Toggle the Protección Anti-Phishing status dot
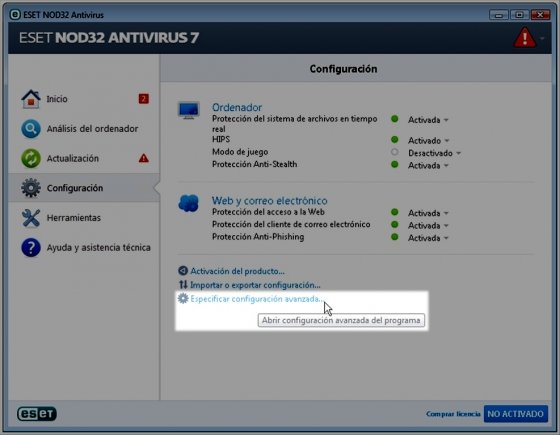Screen dimensions: 560x435 click(395, 237)
